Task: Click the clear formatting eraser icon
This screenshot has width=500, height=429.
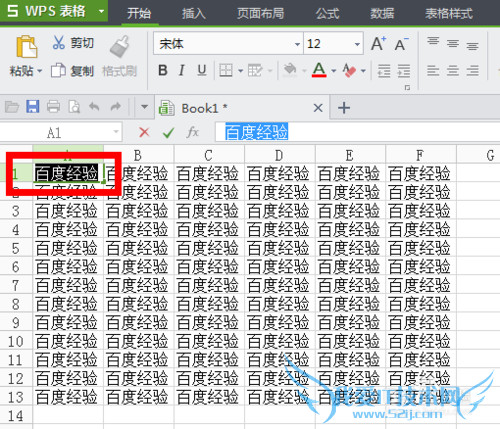Action: (x=349, y=70)
